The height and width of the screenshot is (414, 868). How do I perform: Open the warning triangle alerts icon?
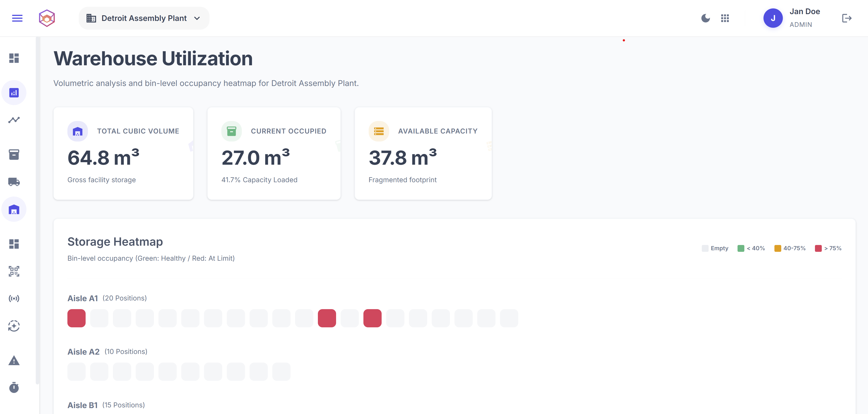tap(14, 361)
